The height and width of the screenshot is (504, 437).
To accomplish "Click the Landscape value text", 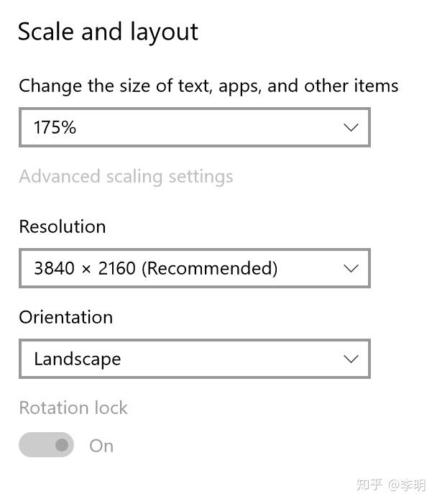I will (77, 359).
